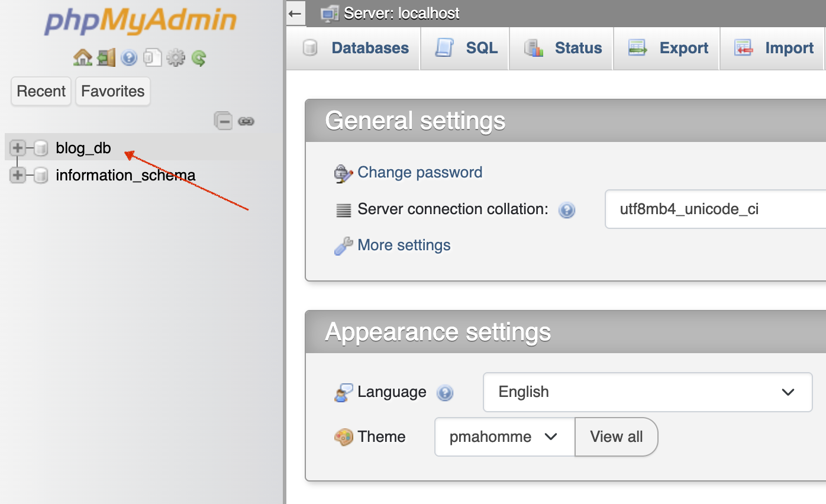Click the MySQL documentation page icon
Image resolution: width=826 pixels, height=504 pixels.
[152, 57]
